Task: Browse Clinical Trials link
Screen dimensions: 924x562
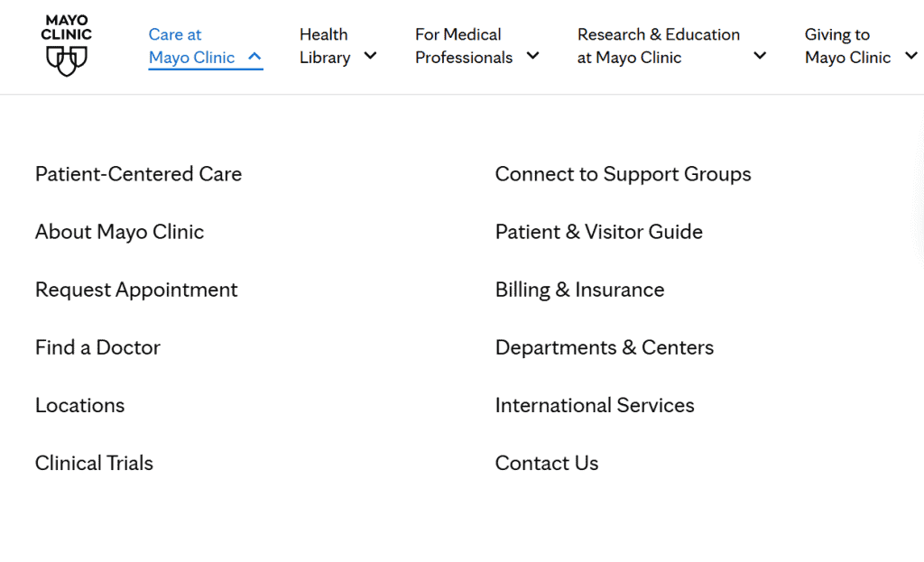Action: click(94, 463)
